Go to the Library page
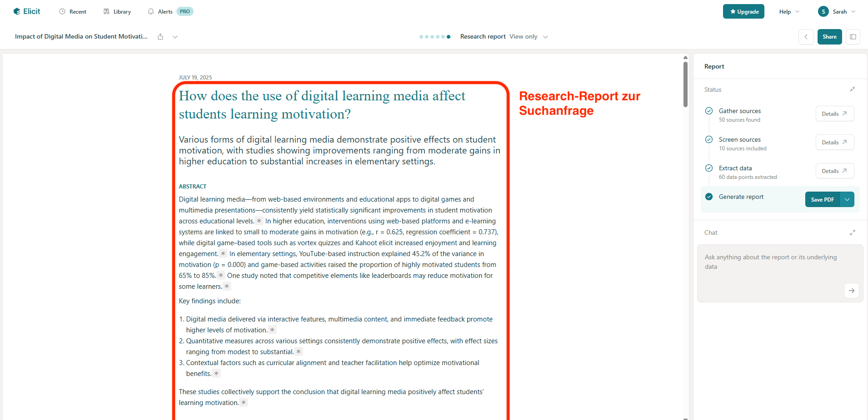This screenshot has height=420, width=868. click(x=117, y=12)
